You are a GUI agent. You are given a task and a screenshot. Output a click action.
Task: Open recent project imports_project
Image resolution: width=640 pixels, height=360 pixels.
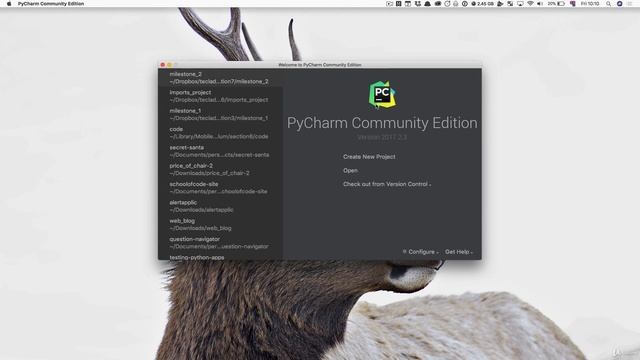point(220,96)
